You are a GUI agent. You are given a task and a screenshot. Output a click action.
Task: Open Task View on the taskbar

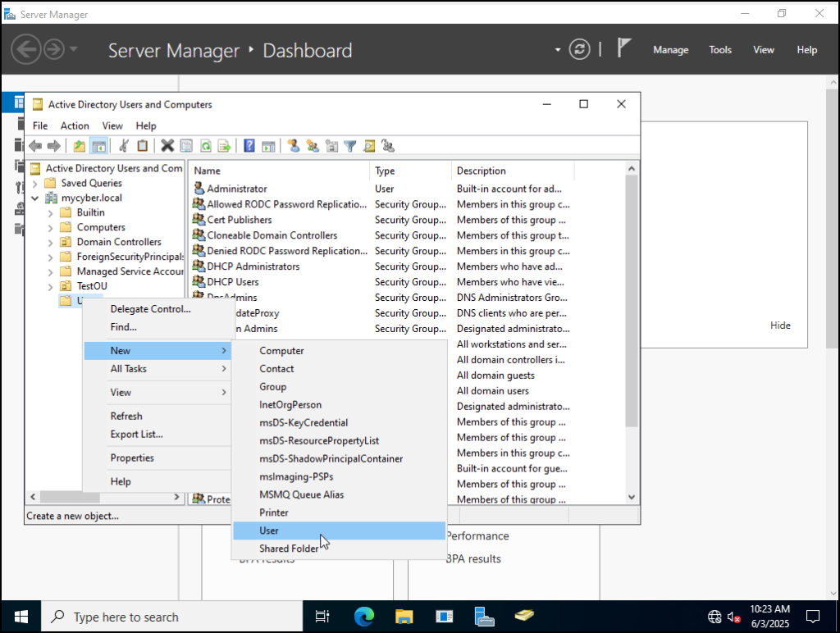[322, 617]
